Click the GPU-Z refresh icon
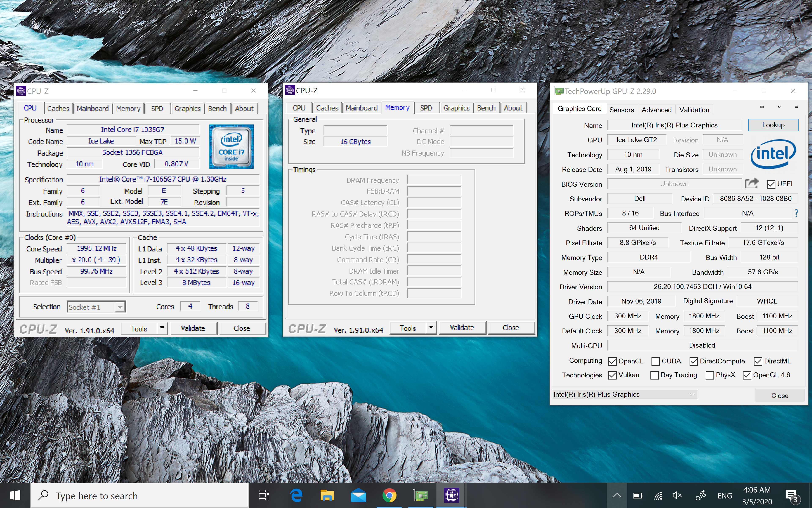This screenshot has height=508, width=812. pos(779,107)
